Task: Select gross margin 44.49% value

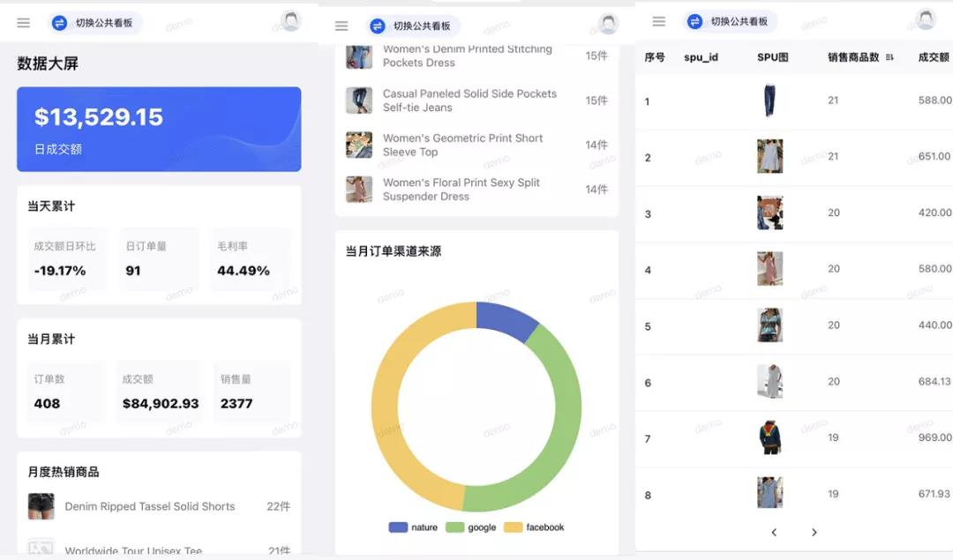Action: (x=244, y=271)
